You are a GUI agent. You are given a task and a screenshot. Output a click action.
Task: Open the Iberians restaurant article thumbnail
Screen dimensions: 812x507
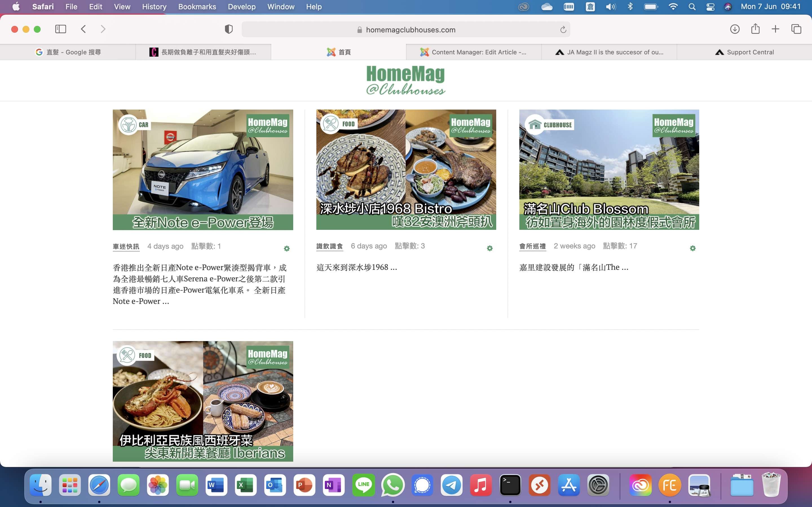(203, 401)
